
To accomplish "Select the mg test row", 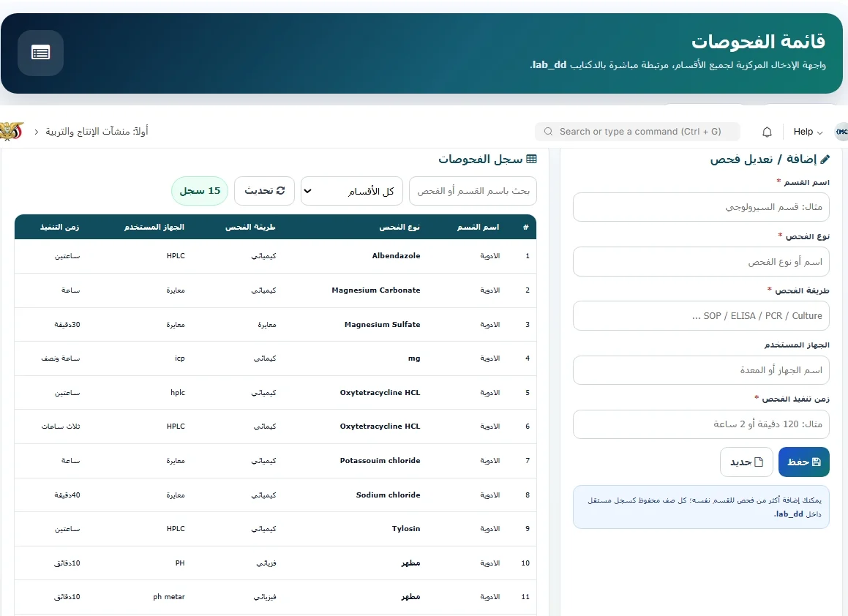I will pyautogui.click(x=275, y=358).
